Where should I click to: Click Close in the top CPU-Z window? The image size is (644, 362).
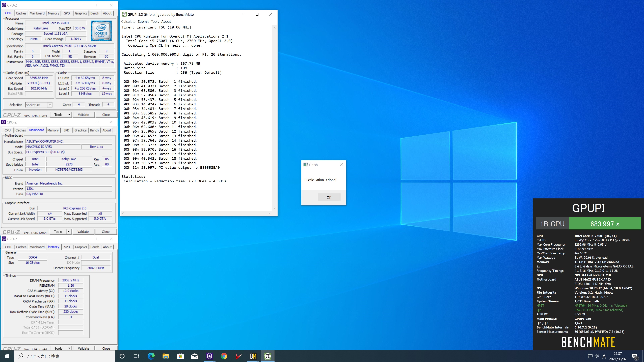click(106, 115)
